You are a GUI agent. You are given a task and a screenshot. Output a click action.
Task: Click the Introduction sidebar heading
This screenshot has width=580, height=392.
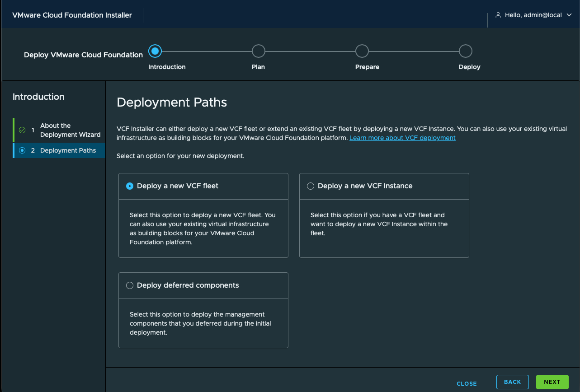tap(38, 97)
